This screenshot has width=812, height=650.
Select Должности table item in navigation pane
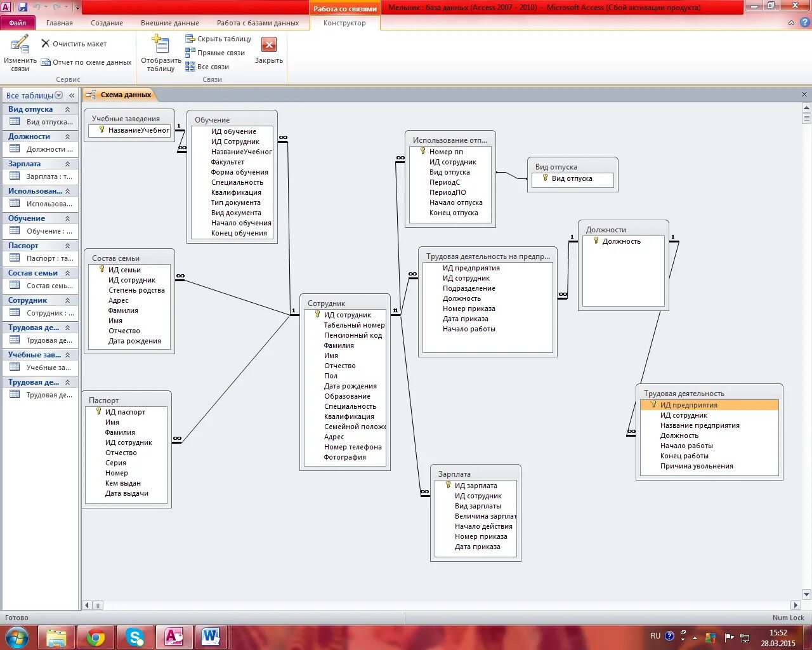tap(41, 149)
